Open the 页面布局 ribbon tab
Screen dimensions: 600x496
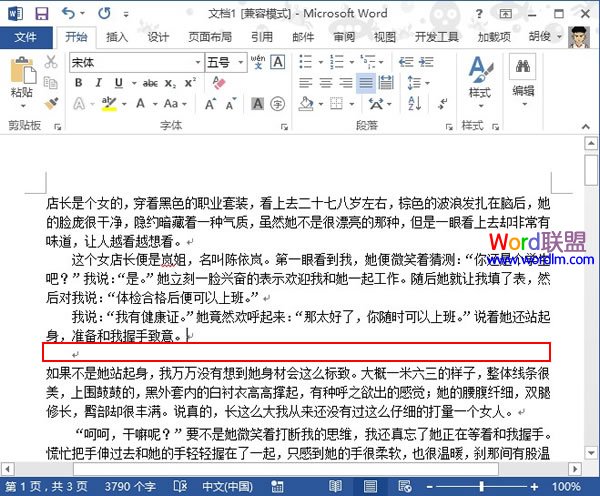tap(208, 37)
